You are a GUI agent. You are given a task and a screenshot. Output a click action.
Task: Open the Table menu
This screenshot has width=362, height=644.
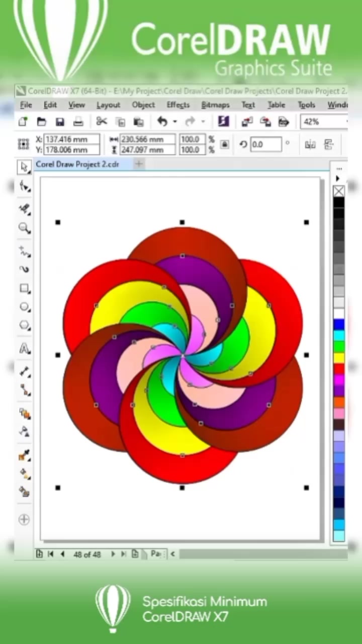[276, 105]
